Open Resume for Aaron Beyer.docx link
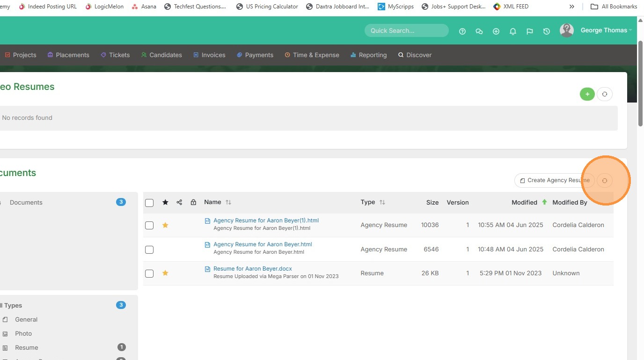 click(x=252, y=269)
